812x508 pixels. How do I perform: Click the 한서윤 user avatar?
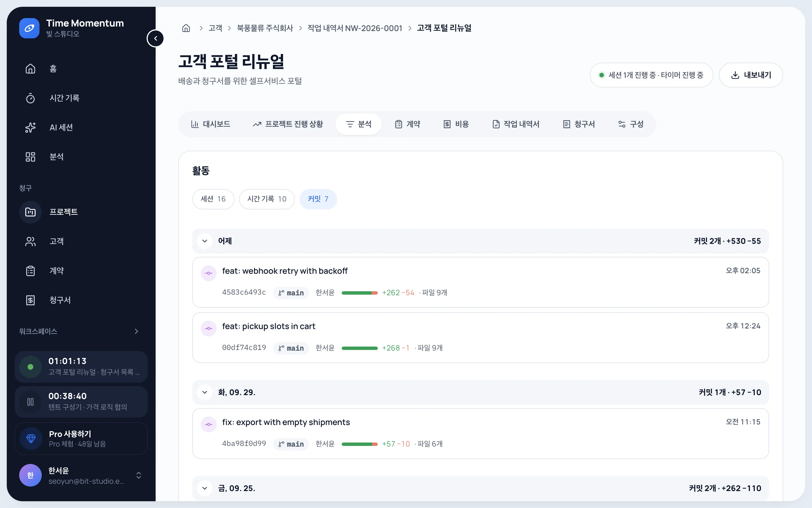(30, 475)
